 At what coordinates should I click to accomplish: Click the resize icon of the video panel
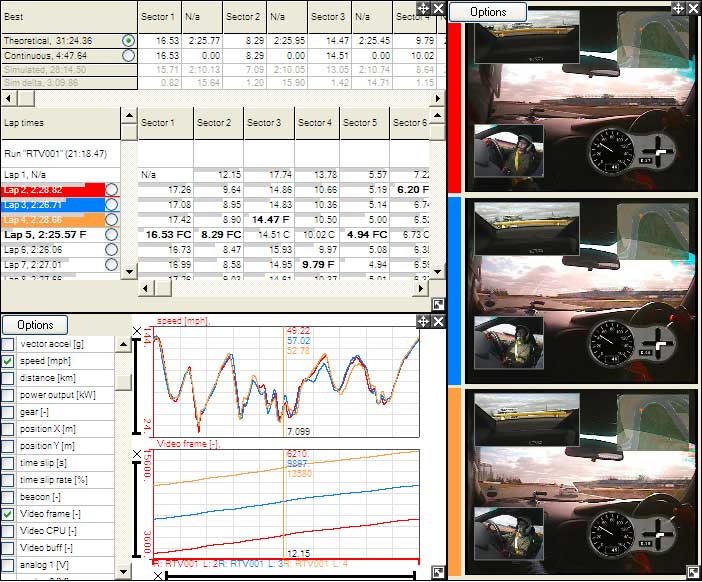(693, 573)
